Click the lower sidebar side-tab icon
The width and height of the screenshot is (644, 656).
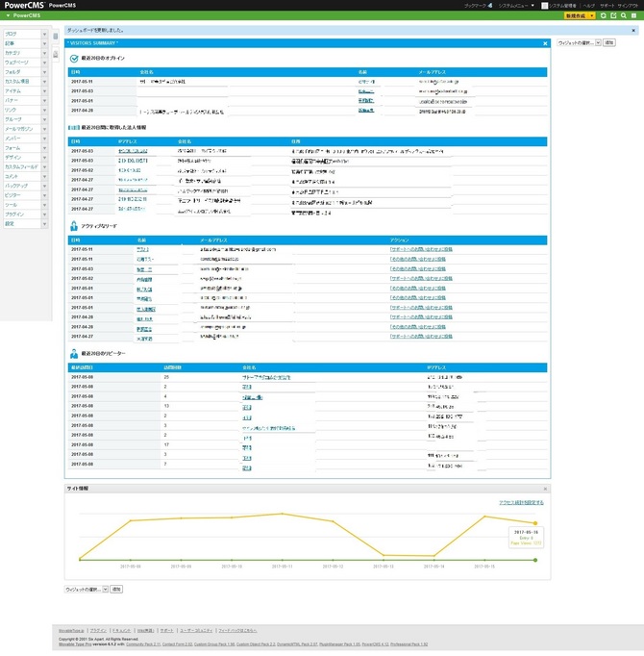[55, 54]
